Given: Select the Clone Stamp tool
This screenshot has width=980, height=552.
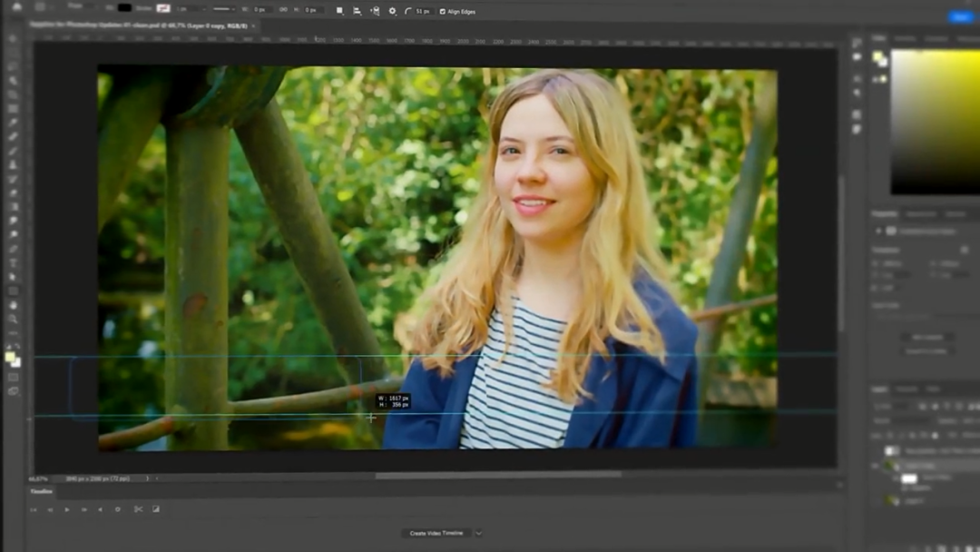Looking at the screenshot, I should point(13,164).
